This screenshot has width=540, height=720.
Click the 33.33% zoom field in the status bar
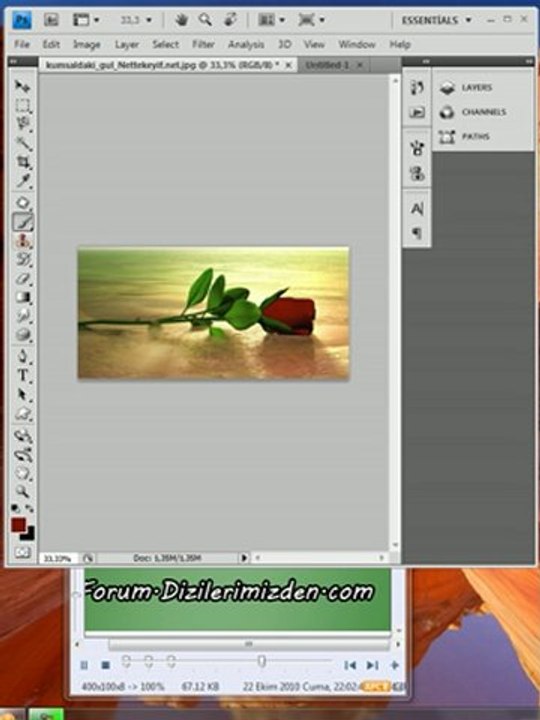[x=59, y=558]
